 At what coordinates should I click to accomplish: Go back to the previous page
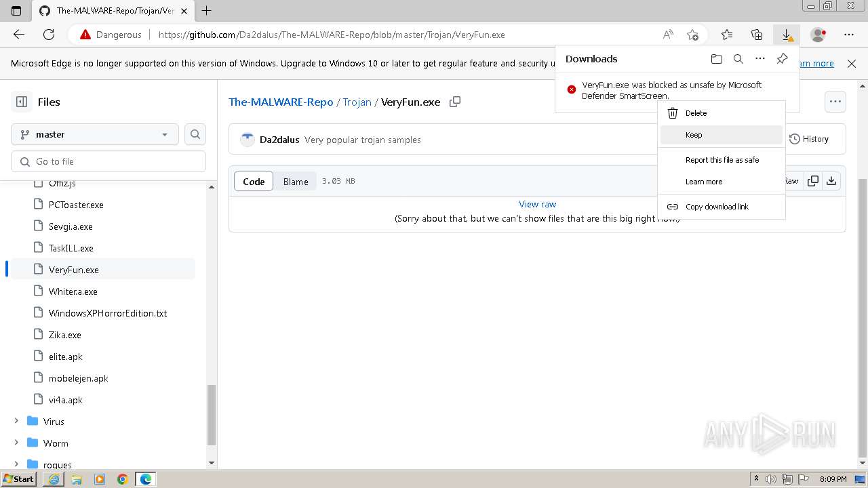[x=19, y=35]
